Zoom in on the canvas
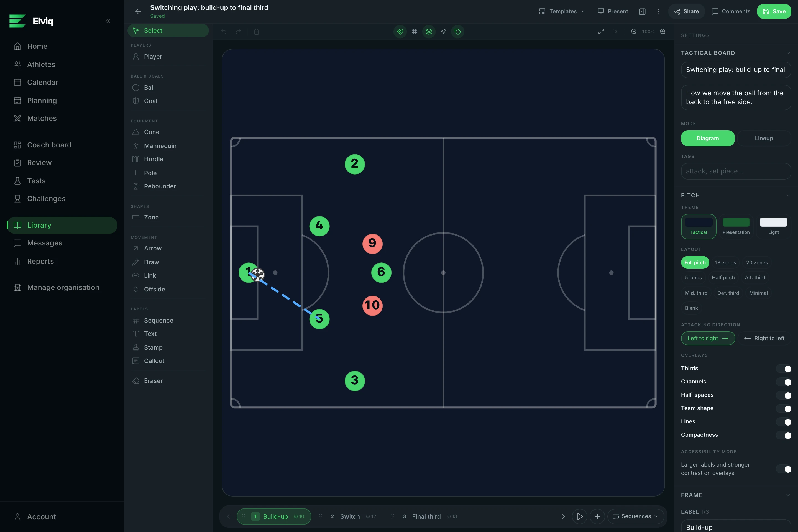 point(663,32)
